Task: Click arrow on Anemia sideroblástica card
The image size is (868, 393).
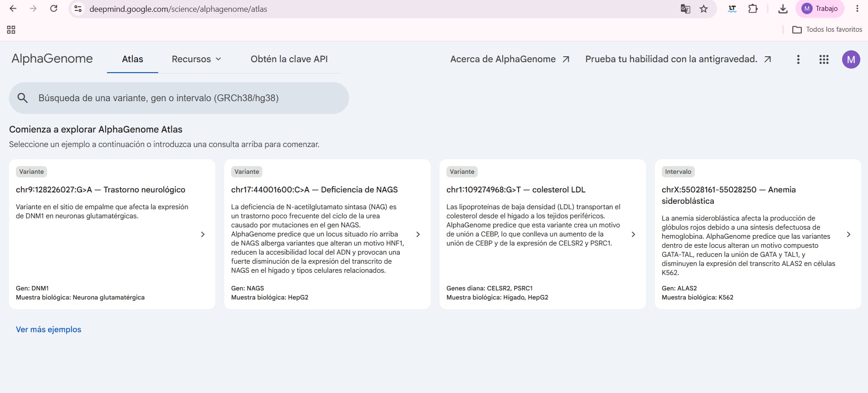Action: (849, 235)
